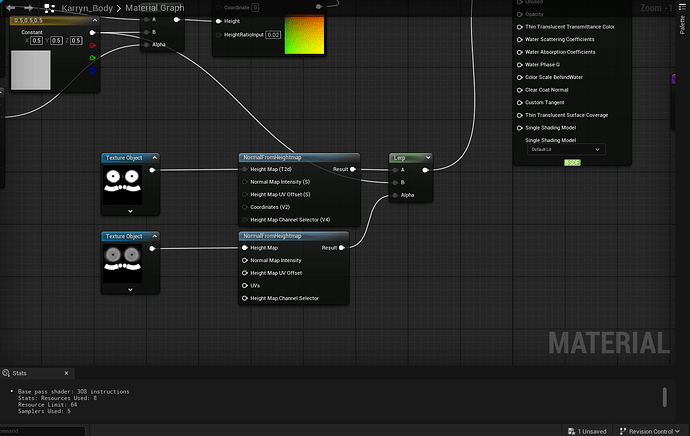Open the Karryn_Body breadcrumb

[87, 8]
